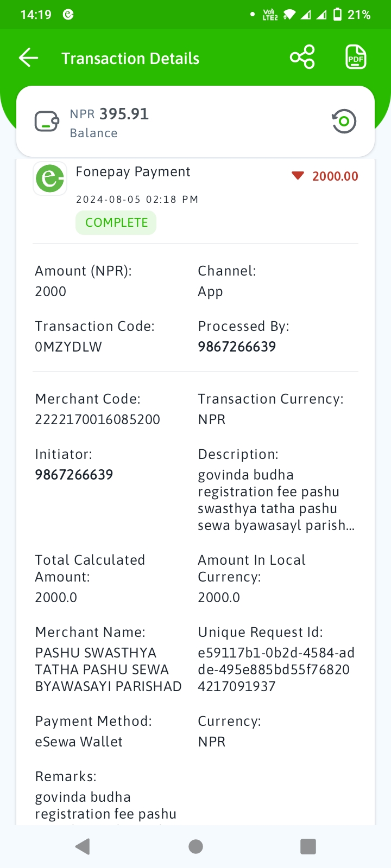Select the Processed By number 9867266639
The width and height of the screenshot is (391, 868).
tap(237, 347)
